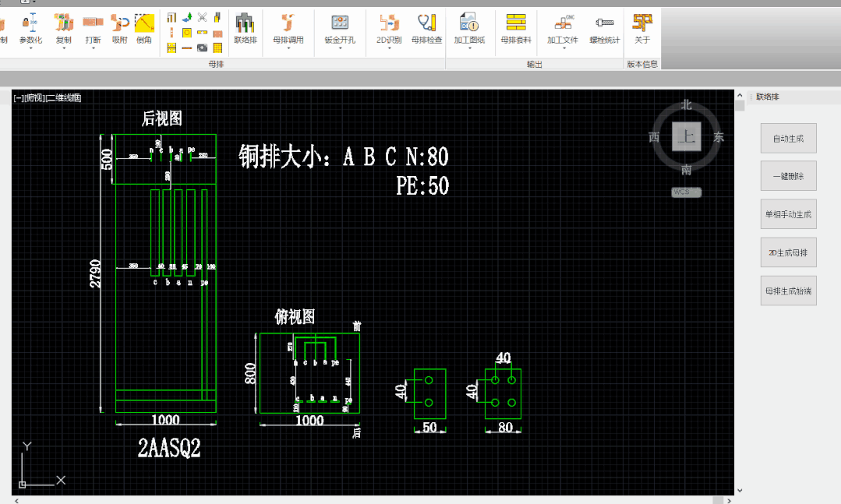
Task: Activate the 吸附 snap tool
Action: pos(119,28)
